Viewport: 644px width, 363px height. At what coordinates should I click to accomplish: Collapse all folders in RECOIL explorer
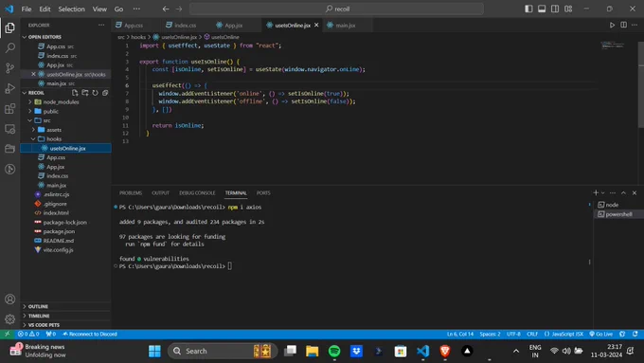coord(105,93)
